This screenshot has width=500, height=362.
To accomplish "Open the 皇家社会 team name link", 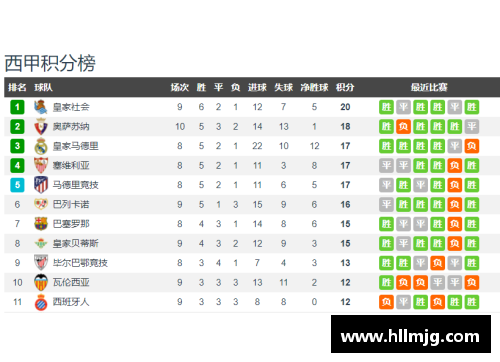I will tap(71, 107).
